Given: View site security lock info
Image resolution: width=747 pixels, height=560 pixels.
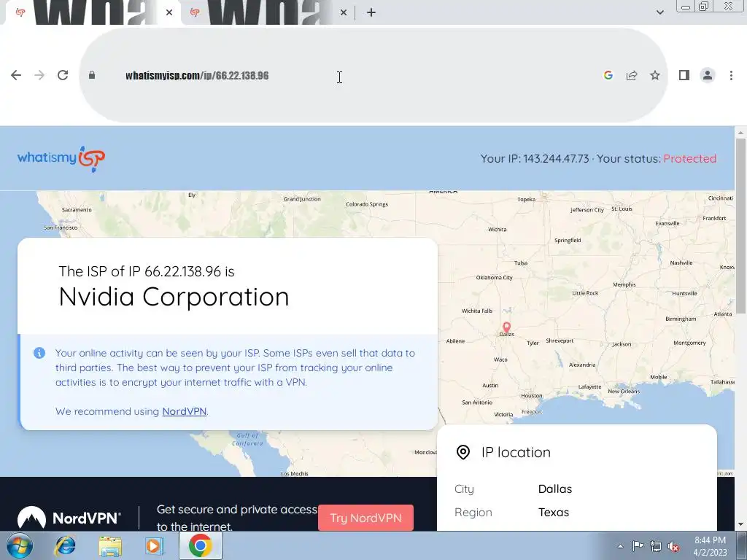Looking at the screenshot, I should tap(92, 75).
